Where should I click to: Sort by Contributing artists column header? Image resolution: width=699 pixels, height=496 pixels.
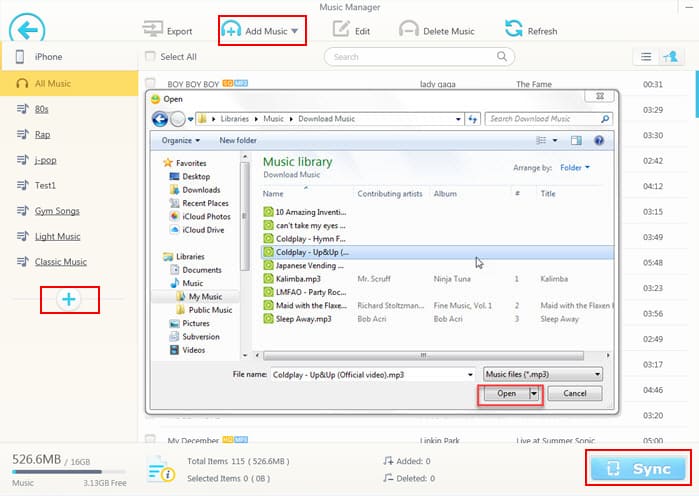(x=390, y=194)
